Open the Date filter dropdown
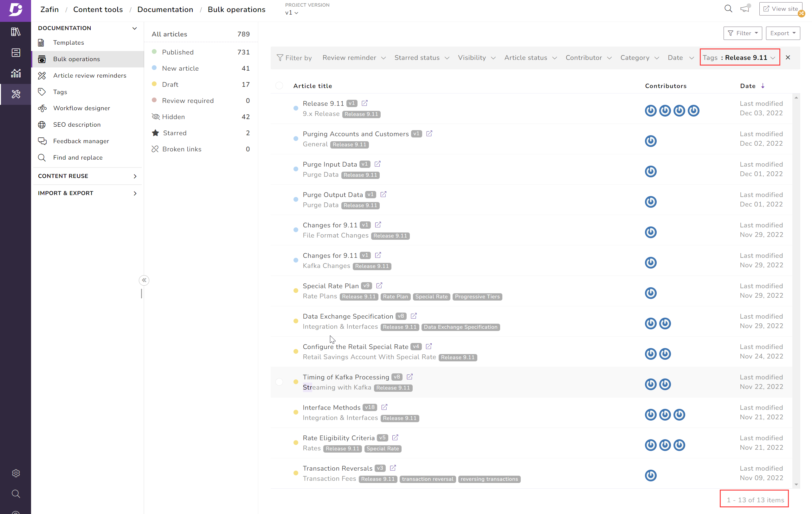Screen dimensions: 812x514 pos(681,58)
